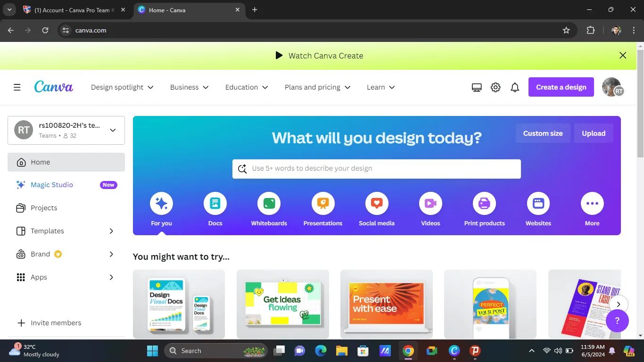644x362 pixels.
Task: Open Microsoft Edge from taskbar
Action: [321, 351]
